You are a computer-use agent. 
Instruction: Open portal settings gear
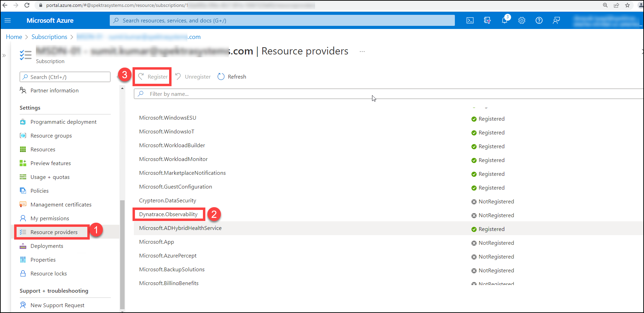522,21
